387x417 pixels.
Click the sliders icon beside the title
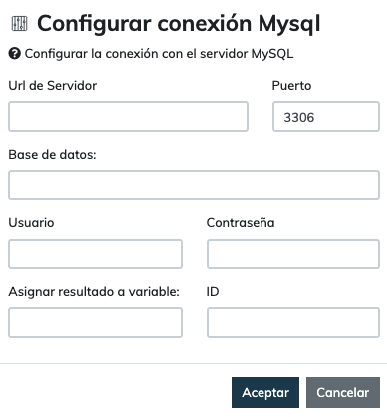(19, 24)
